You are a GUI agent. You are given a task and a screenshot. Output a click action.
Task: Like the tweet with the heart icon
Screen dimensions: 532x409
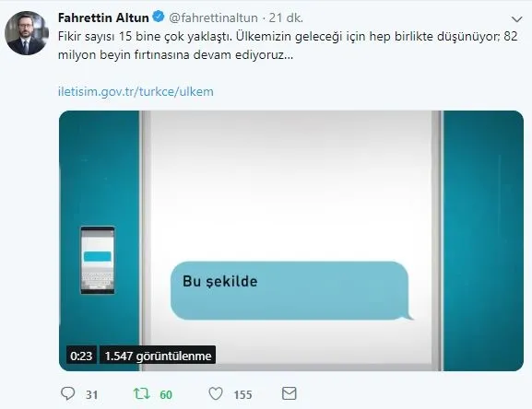pos(216,393)
